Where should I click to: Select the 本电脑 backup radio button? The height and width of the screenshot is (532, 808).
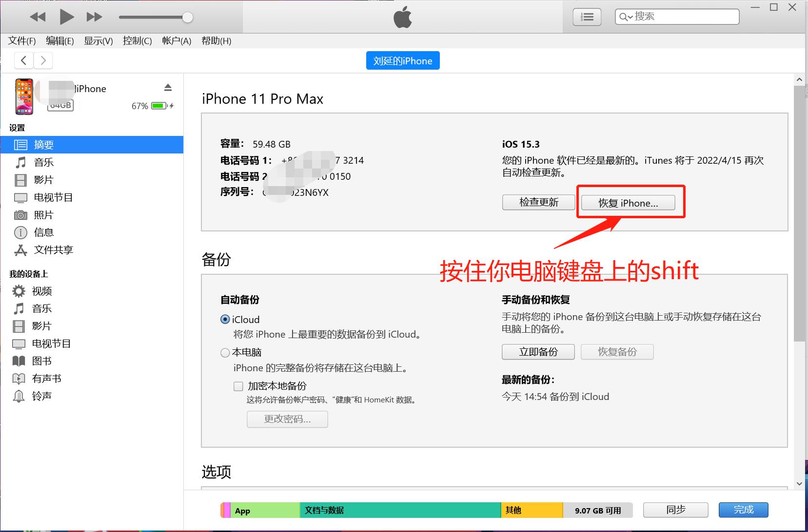pyautogui.click(x=225, y=352)
